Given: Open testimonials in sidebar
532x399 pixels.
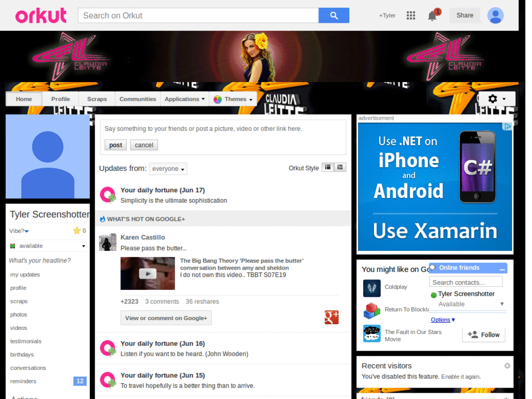Looking at the screenshot, I should pos(26,341).
